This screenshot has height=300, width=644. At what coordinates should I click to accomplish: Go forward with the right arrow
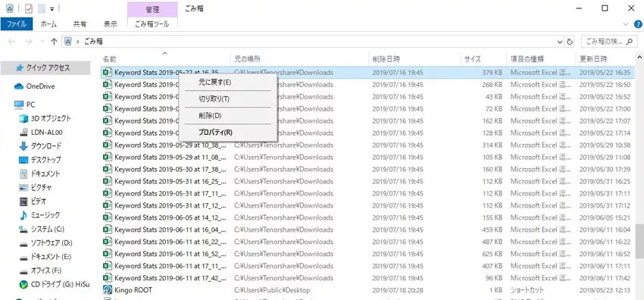[29, 42]
